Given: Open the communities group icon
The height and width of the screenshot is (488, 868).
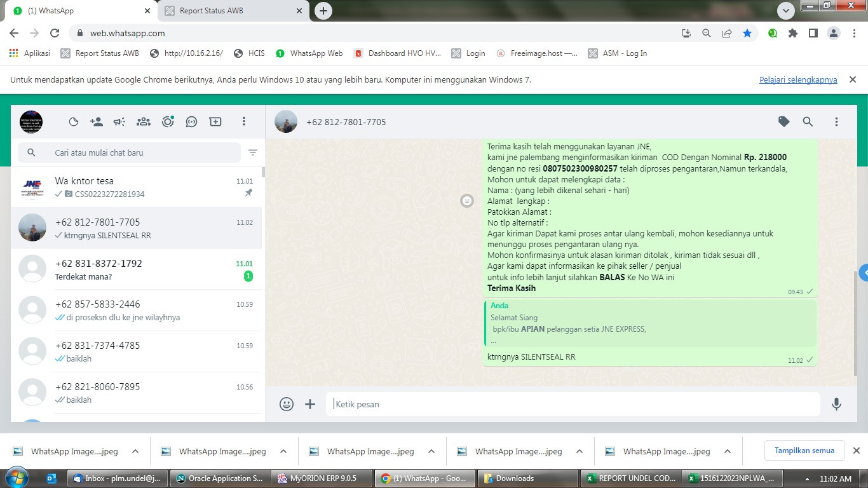Looking at the screenshot, I should [144, 122].
